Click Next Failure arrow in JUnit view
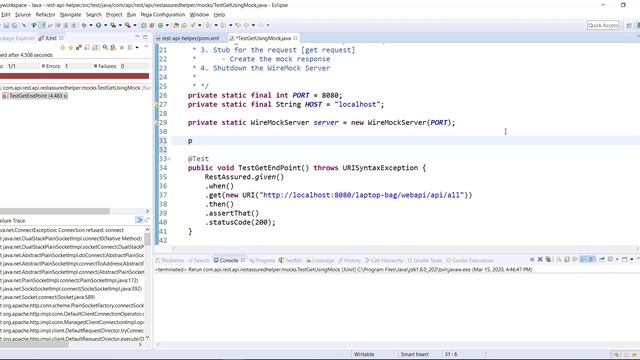The width and height of the screenshot is (640, 360). (x=62, y=48)
